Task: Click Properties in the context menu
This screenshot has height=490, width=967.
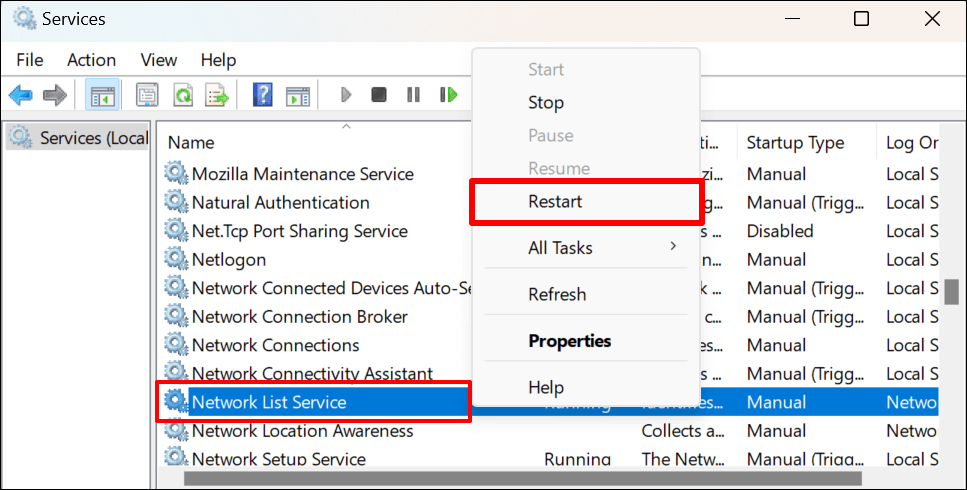Action: coord(569,341)
